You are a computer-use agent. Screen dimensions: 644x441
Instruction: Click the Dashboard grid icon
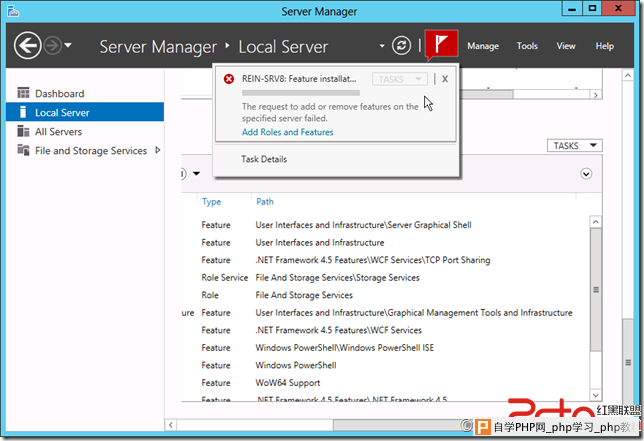pyautogui.click(x=23, y=93)
